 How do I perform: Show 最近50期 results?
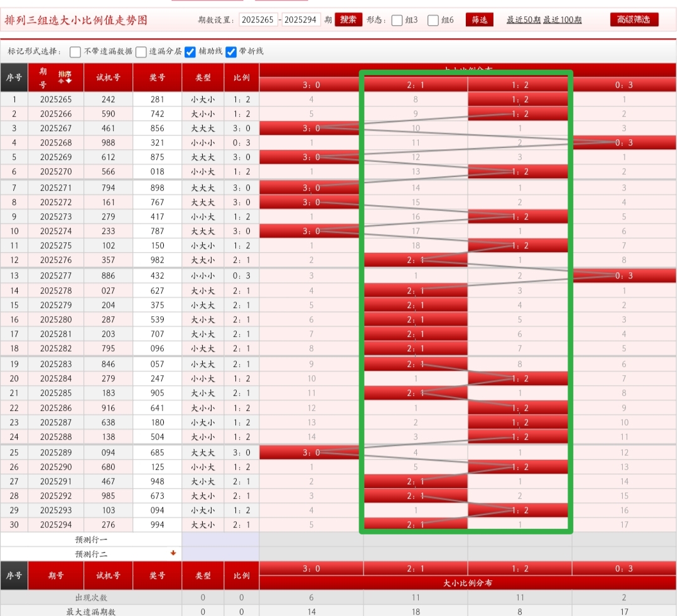(x=523, y=20)
